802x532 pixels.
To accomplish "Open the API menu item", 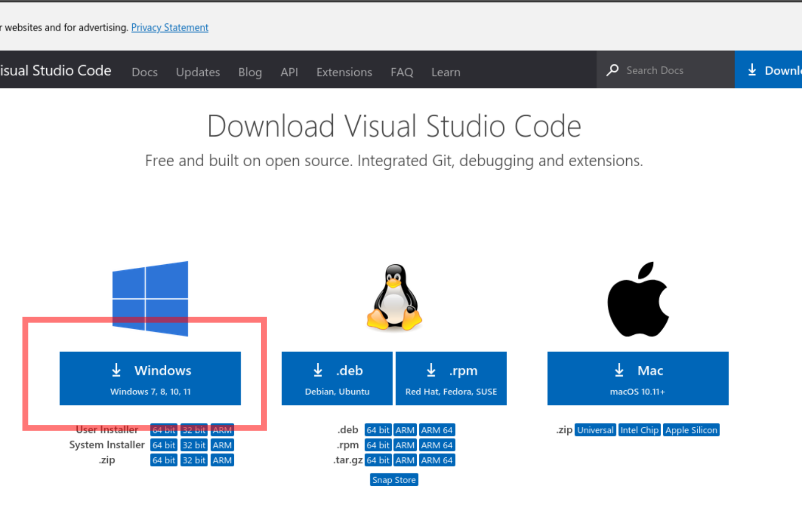I will pos(289,72).
